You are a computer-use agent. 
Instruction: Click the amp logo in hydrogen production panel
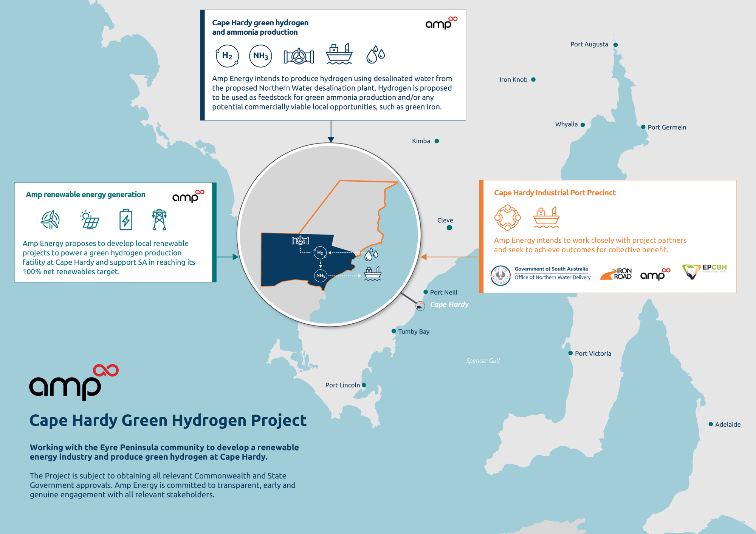pyautogui.click(x=441, y=23)
